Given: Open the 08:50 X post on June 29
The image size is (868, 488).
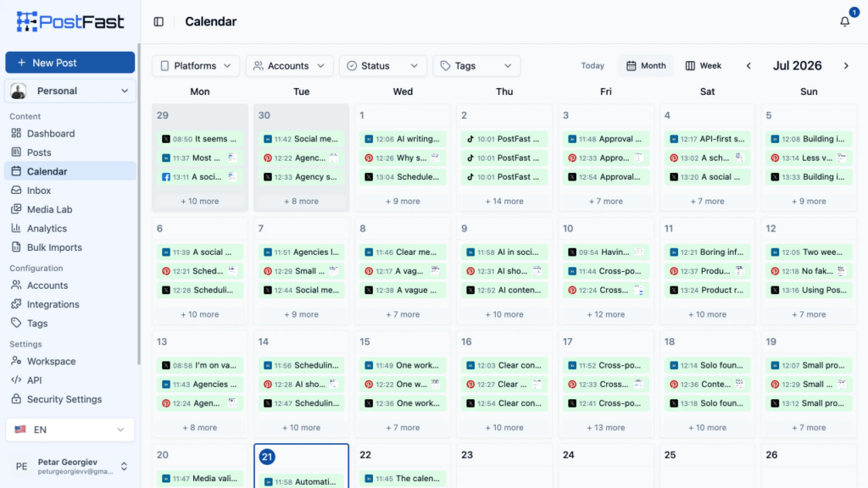Looking at the screenshot, I should [200, 139].
